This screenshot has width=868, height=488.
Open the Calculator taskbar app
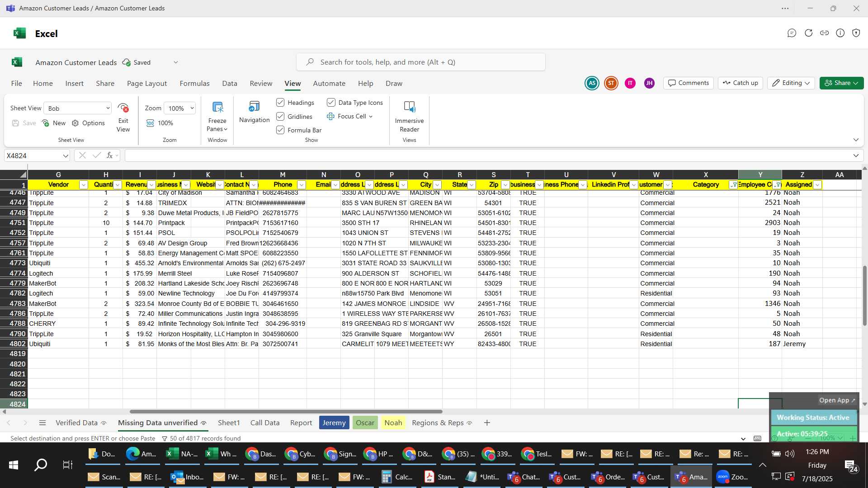[x=398, y=477]
